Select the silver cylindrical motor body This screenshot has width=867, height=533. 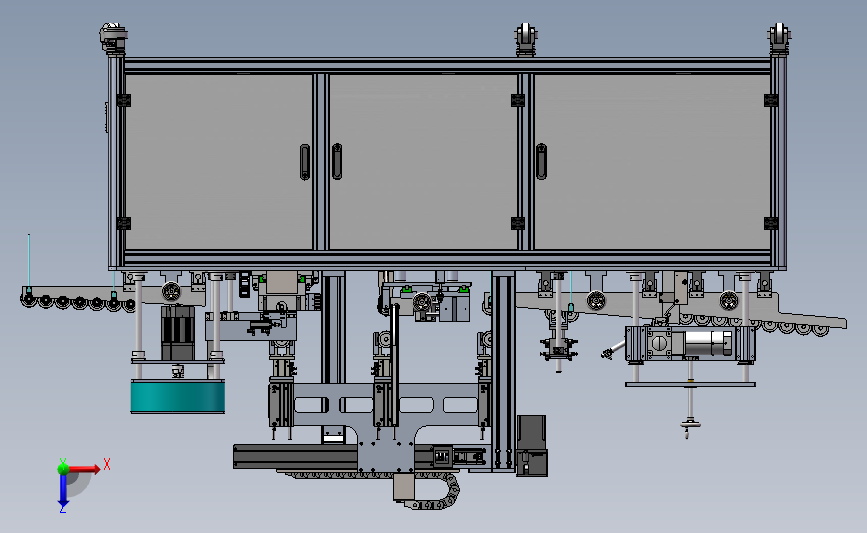click(x=707, y=343)
